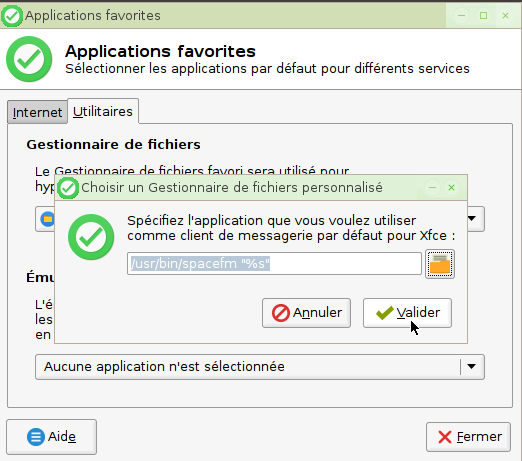Click the folder browse icon button
This screenshot has height=461, width=522.
click(440, 264)
